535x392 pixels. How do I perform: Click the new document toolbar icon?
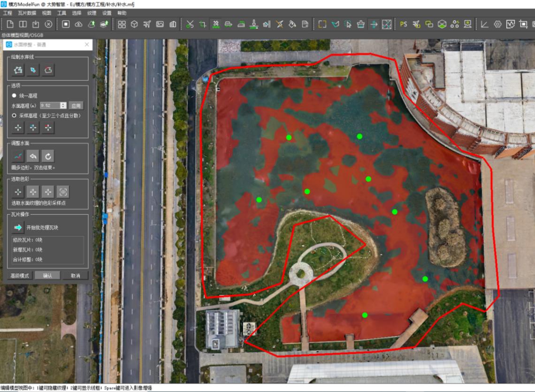click(10, 24)
